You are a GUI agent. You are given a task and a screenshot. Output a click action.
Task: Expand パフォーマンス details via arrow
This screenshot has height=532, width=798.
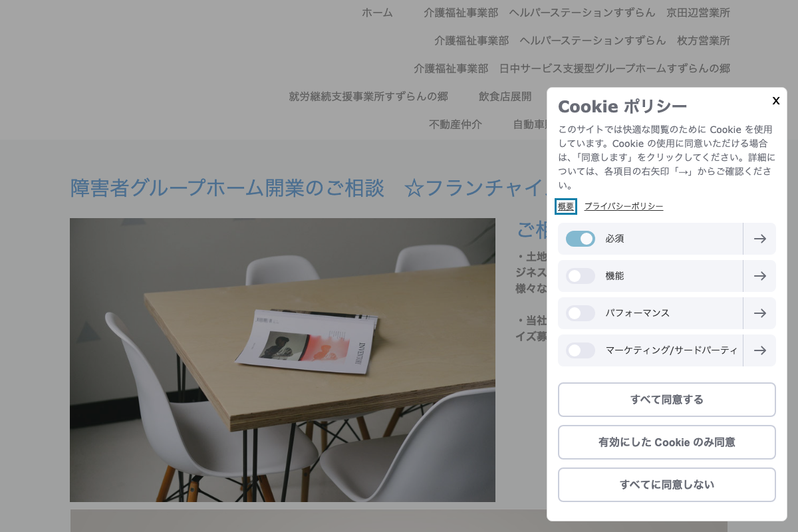click(x=759, y=313)
